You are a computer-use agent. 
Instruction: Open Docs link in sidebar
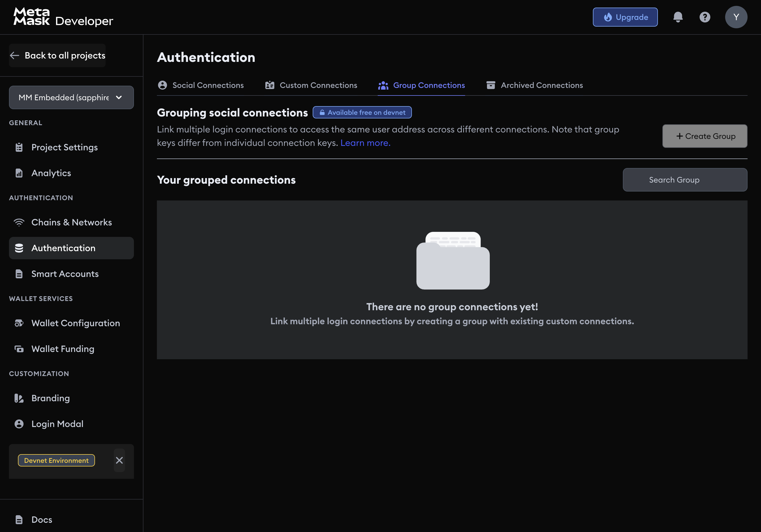(x=71, y=519)
